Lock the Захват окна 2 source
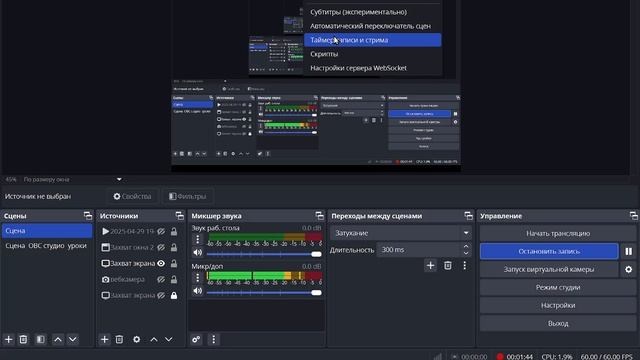The width and height of the screenshot is (640, 360). tap(174, 247)
